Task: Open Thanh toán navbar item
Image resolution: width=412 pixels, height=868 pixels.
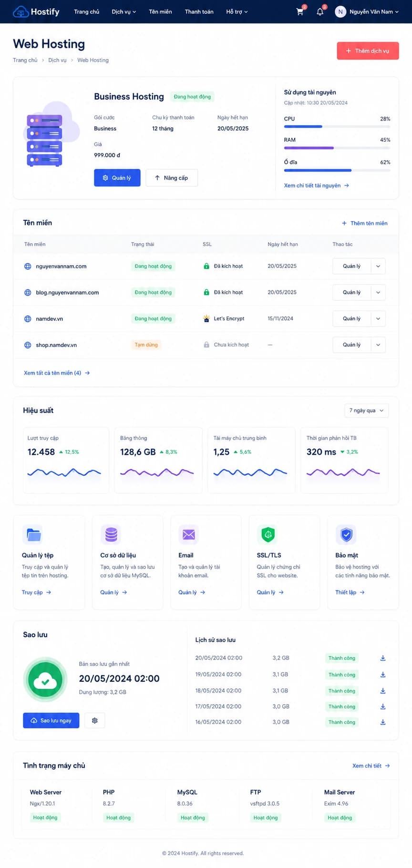Action: click(199, 11)
